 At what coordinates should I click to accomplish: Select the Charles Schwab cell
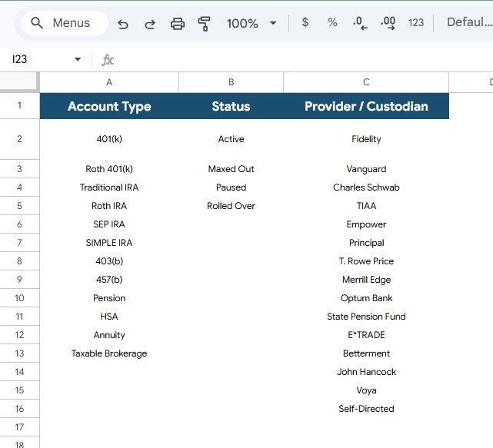pyautogui.click(x=366, y=187)
